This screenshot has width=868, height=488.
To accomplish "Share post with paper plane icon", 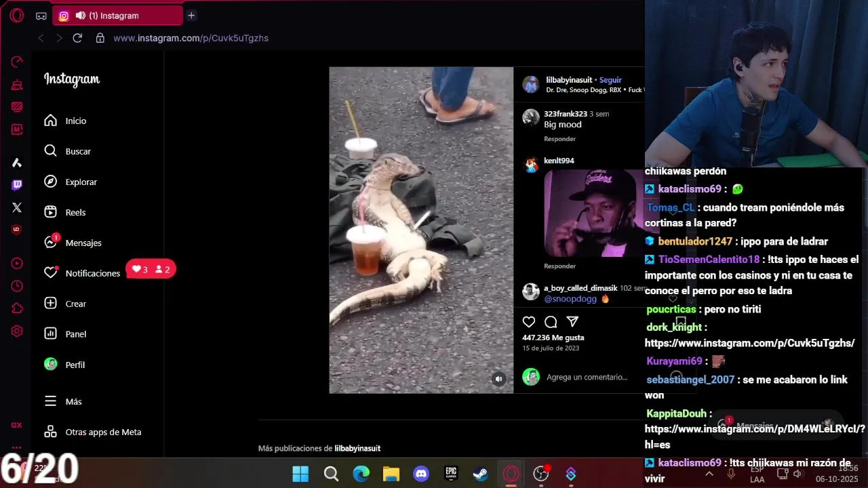I will point(572,322).
